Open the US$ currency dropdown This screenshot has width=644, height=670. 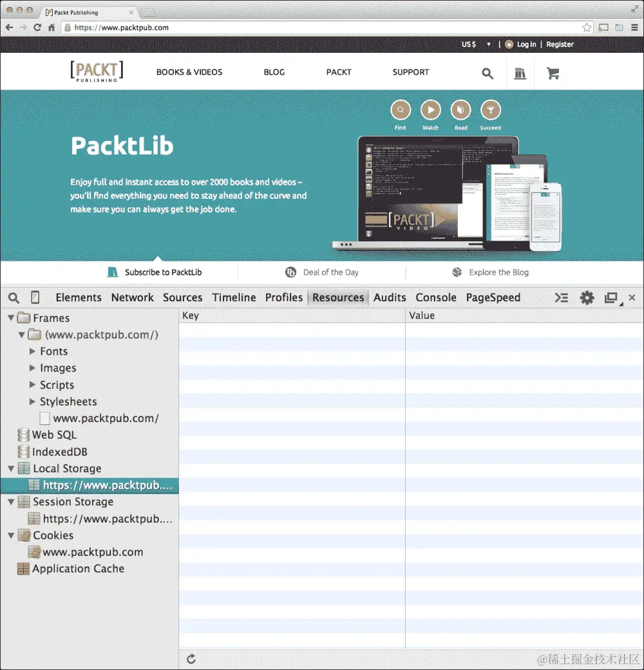click(475, 44)
